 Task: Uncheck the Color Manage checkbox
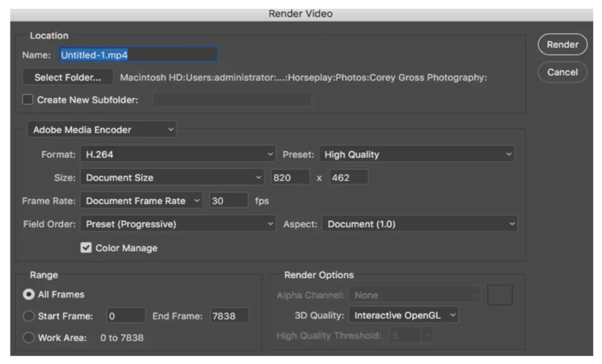coord(86,248)
